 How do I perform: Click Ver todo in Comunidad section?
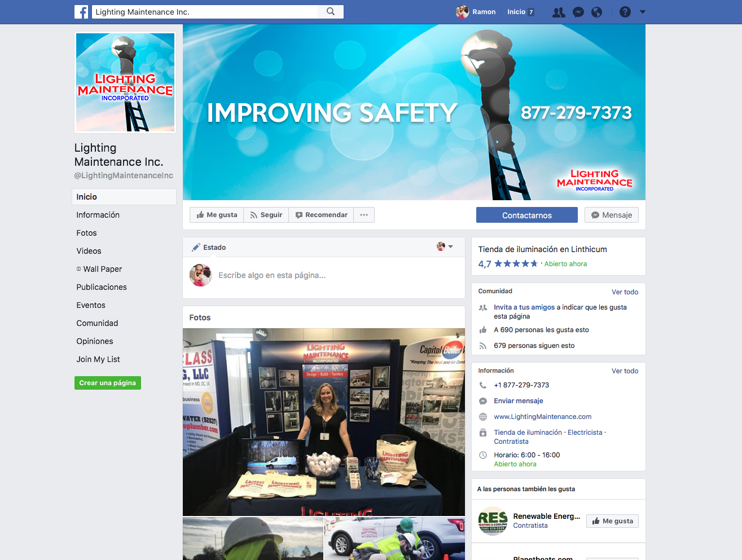pos(625,292)
